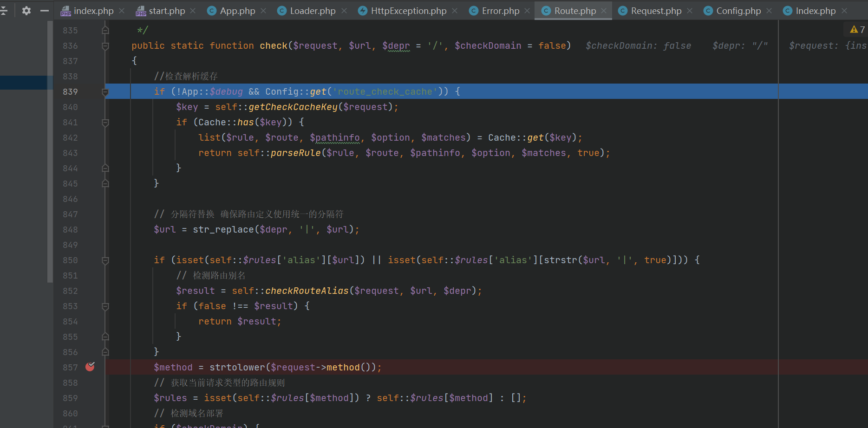The height and width of the screenshot is (428, 868).
Task: Click the checkRouteAlias method call
Action: (307, 291)
